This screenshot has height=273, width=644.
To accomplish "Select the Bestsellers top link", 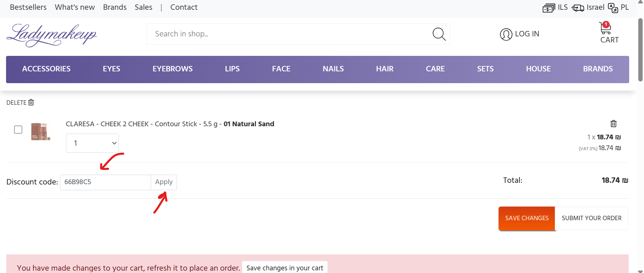I will click(28, 7).
